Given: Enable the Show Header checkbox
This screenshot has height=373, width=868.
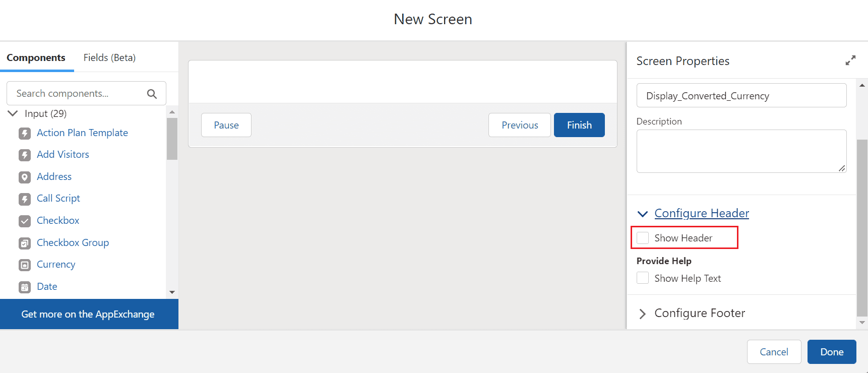Looking at the screenshot, I should coord(643,238).
